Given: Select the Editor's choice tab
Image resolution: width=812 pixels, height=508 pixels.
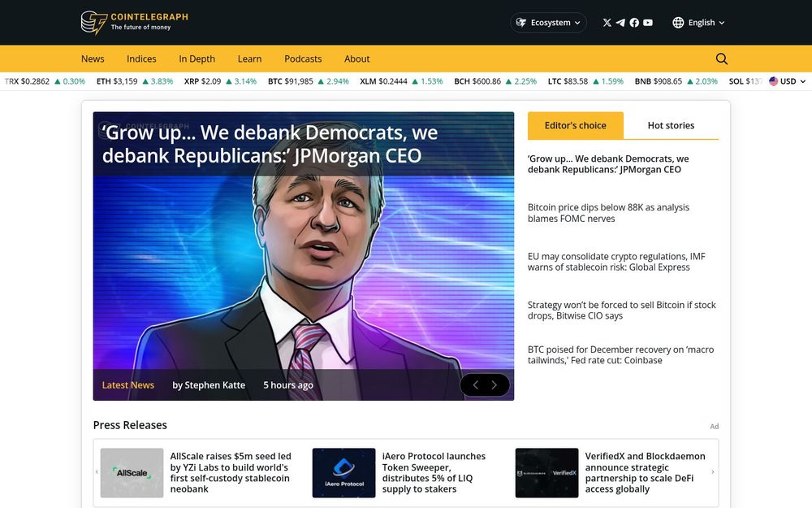Looking at the screenshot, I should tap(576, 125).
